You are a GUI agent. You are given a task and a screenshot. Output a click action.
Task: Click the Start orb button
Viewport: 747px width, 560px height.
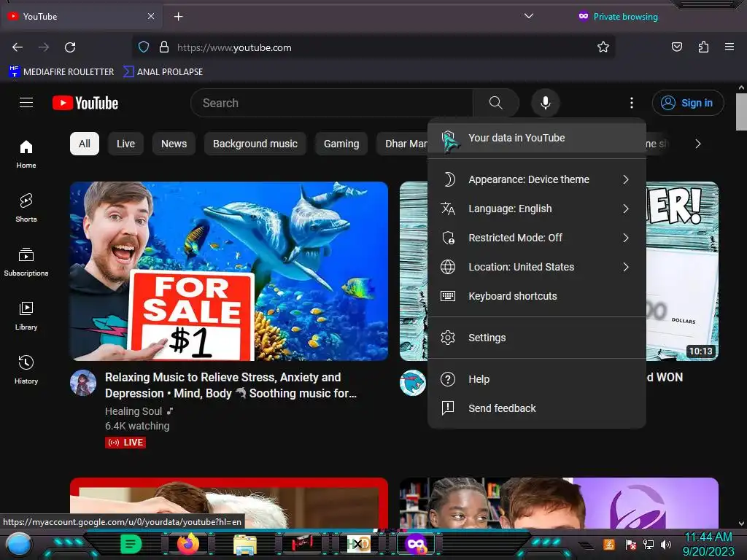[19, 545]
